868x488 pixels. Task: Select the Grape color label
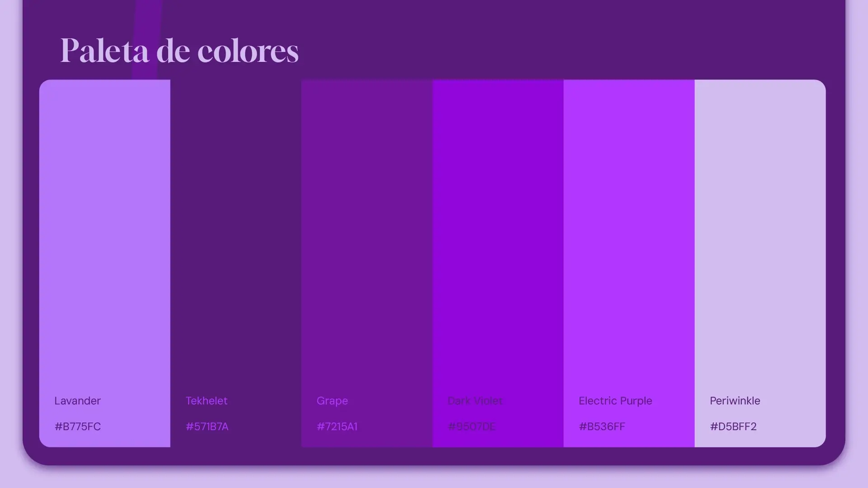click(332, 401)
